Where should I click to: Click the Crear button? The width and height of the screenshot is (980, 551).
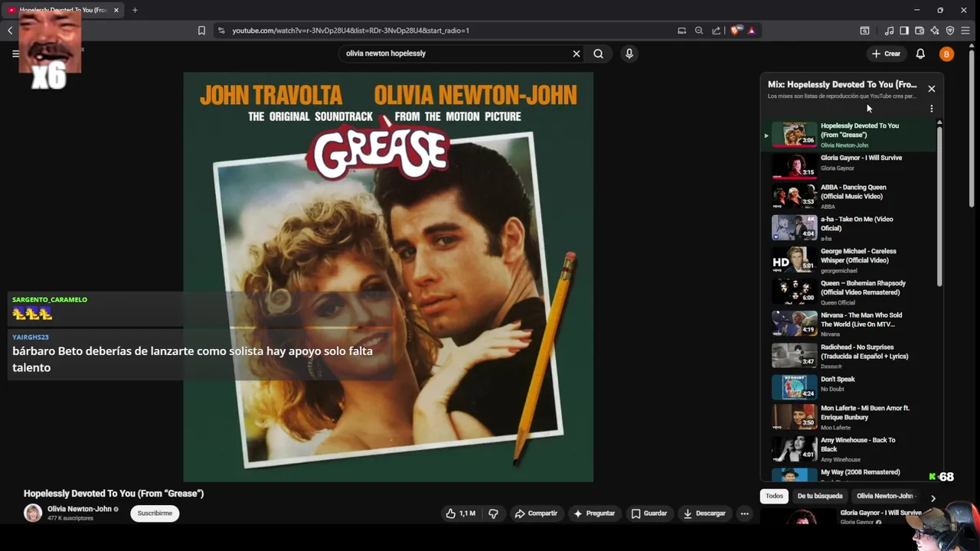887,54
